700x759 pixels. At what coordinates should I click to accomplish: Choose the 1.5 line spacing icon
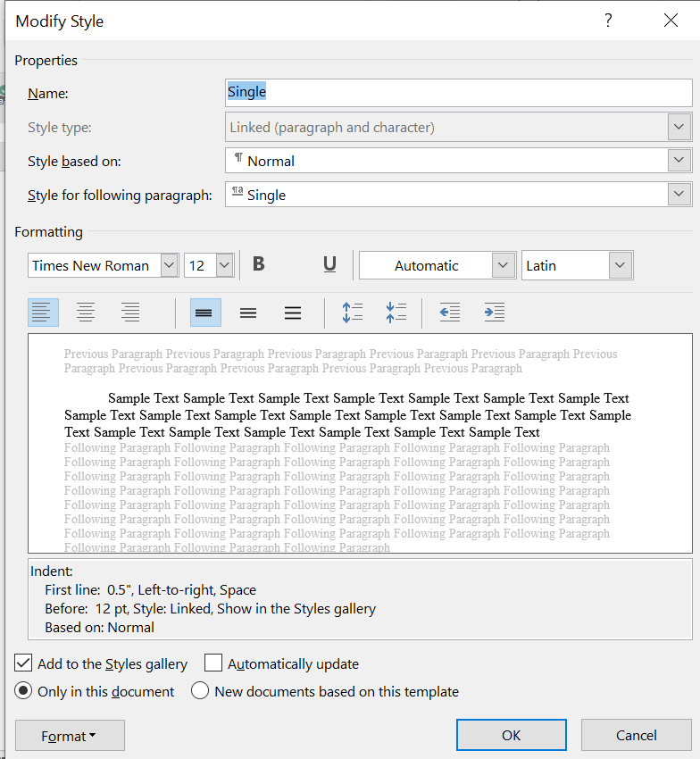tap(248, 313)
